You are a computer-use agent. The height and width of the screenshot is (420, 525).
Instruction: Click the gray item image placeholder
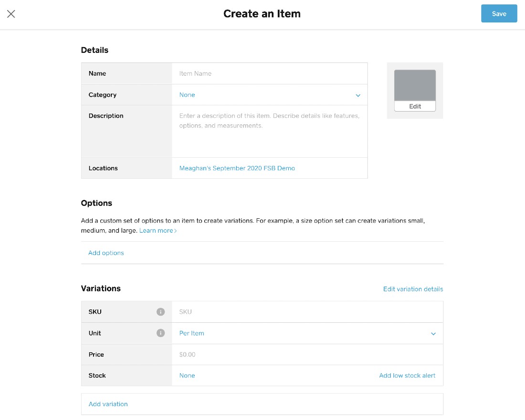pos(415,85)
